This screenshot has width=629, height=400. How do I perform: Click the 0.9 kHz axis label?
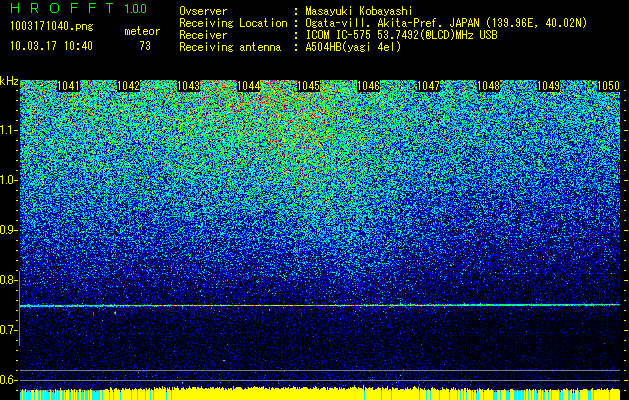click(x=8, y=230)
